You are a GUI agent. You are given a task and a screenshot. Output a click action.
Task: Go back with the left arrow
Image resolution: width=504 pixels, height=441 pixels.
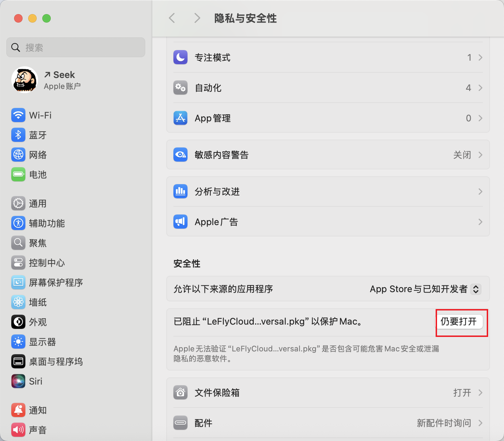pyautogui.click(x=172, y=18)
